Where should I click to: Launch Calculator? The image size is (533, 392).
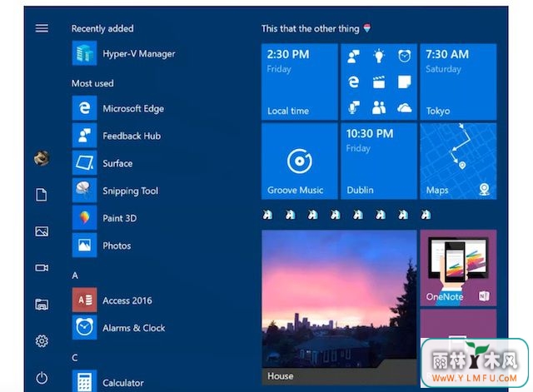(x=108, y=382)
